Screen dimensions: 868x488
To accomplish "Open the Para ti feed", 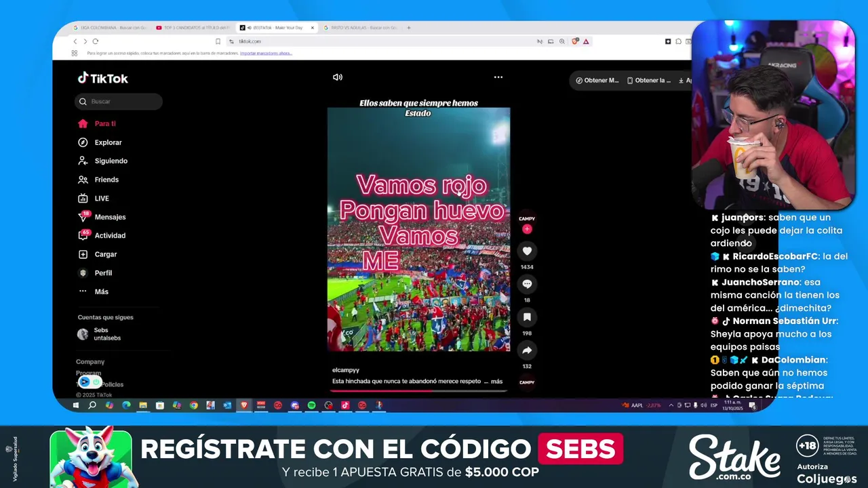I will click(x=97, y=124).
